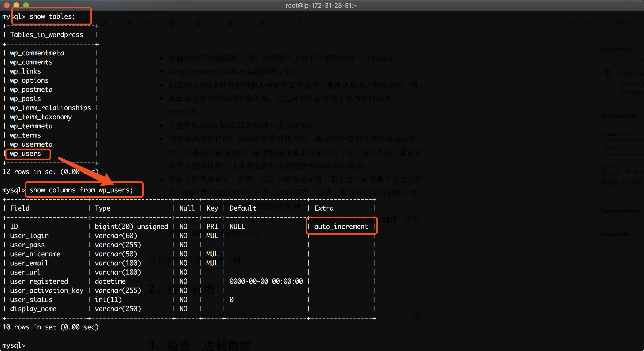Click the Save Draft link

[x=580, y=23]
